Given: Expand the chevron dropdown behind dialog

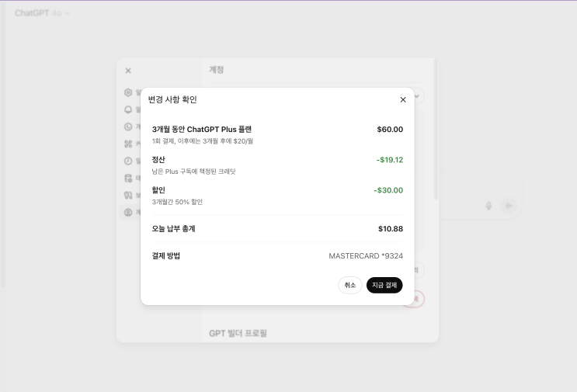Looking at the screenshot, I should click(x=417, y=96).
